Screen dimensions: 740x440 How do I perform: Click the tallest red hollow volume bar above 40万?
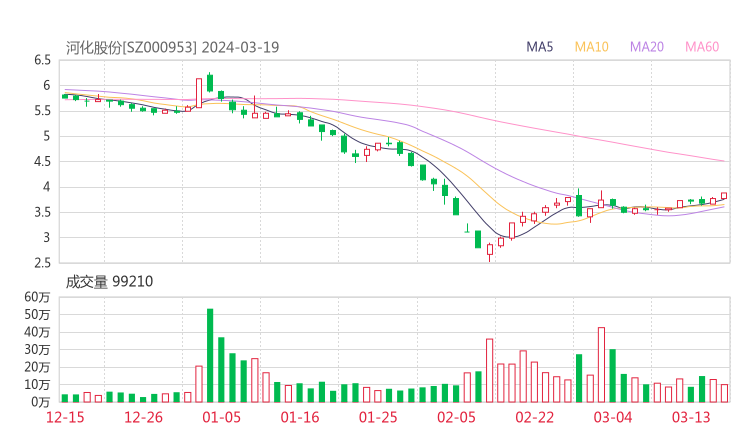pyautogui.click(x=601, y=365)
